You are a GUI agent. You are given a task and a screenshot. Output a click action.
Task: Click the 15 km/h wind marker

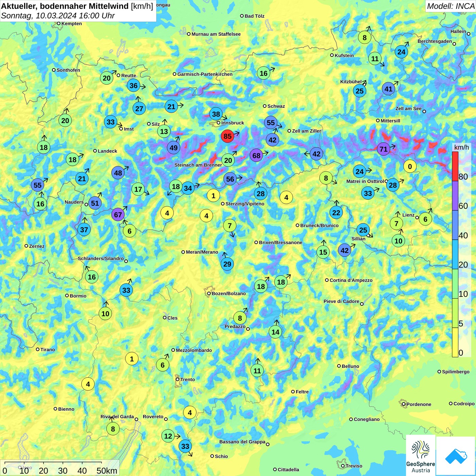click(x=323, y=252)
